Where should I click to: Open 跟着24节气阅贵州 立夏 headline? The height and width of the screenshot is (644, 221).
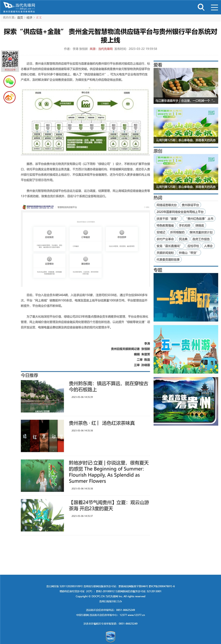[x=109, y=505]
